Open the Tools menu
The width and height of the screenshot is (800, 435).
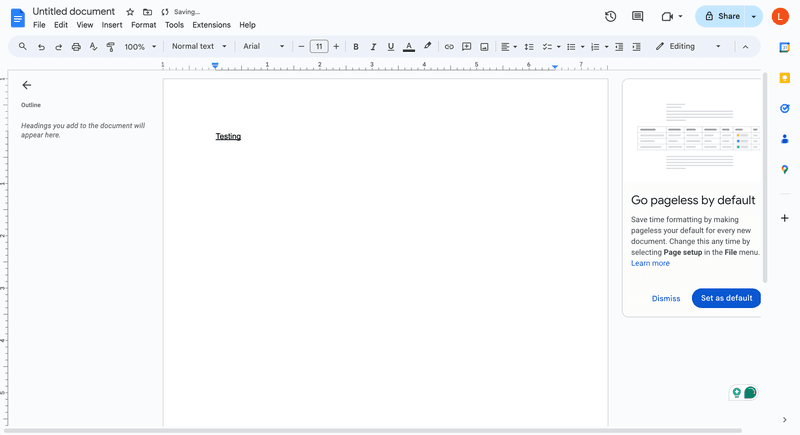174,25
